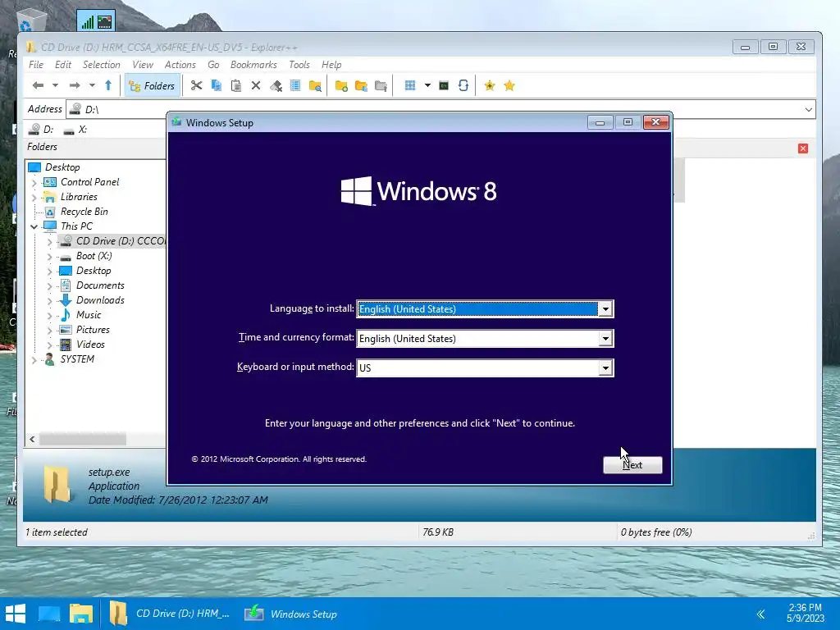The image size is (840, 630).
Task: Open the Views dropdown arrow
Action: pos(427,85)
